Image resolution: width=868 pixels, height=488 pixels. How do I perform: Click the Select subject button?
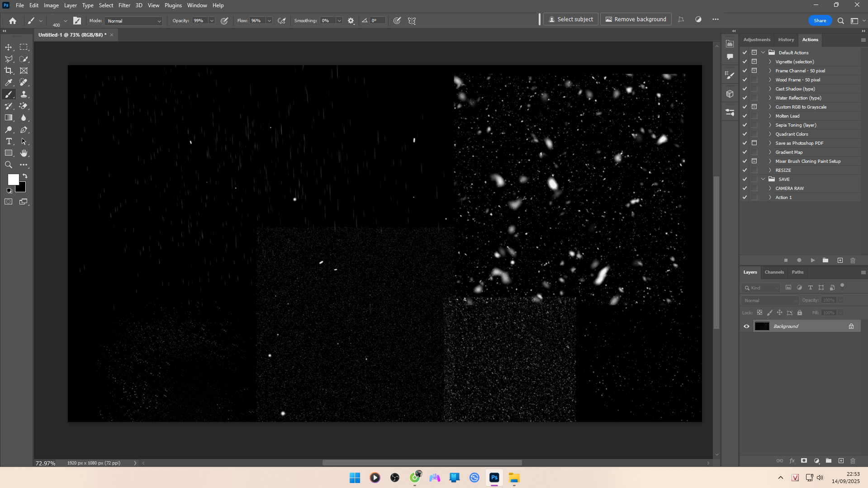coord(570,19)
